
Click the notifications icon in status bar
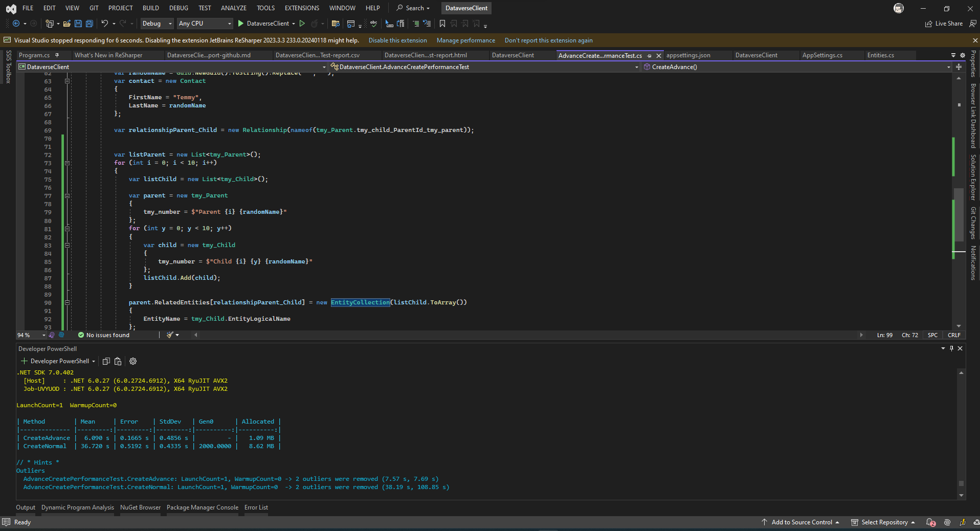coord(930,522)
